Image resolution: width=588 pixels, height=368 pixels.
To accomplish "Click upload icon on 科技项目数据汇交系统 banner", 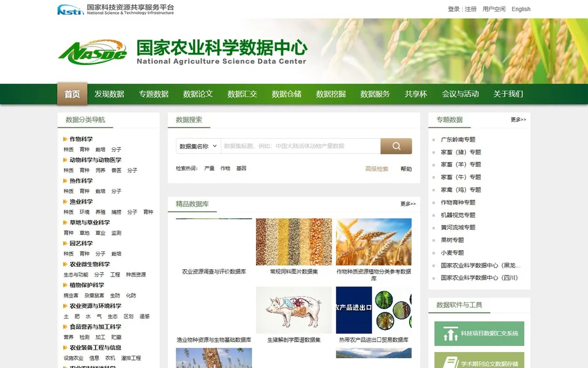I will (x=450, y=334).
